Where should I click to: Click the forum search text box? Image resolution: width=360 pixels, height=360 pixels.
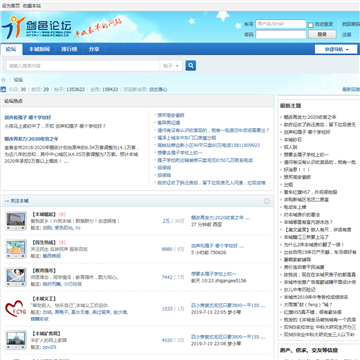[x=83, y=66]
